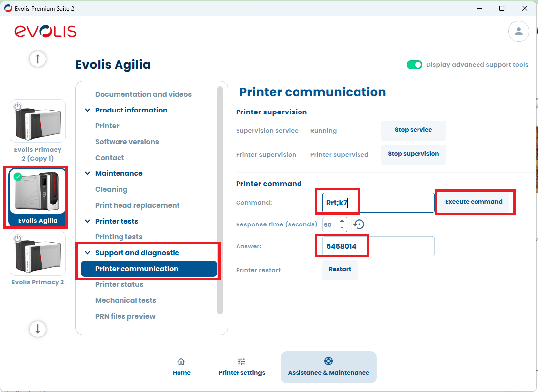
Task: Open the Cleaning maintenance page
Action: point(111,190)
